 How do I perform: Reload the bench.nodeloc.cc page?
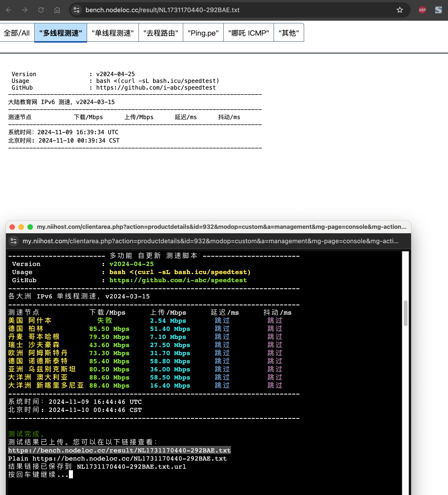click(x=41, y=10)
